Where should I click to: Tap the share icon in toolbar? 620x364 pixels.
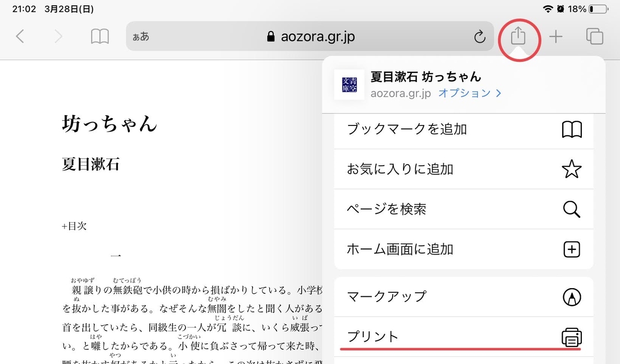518,36
